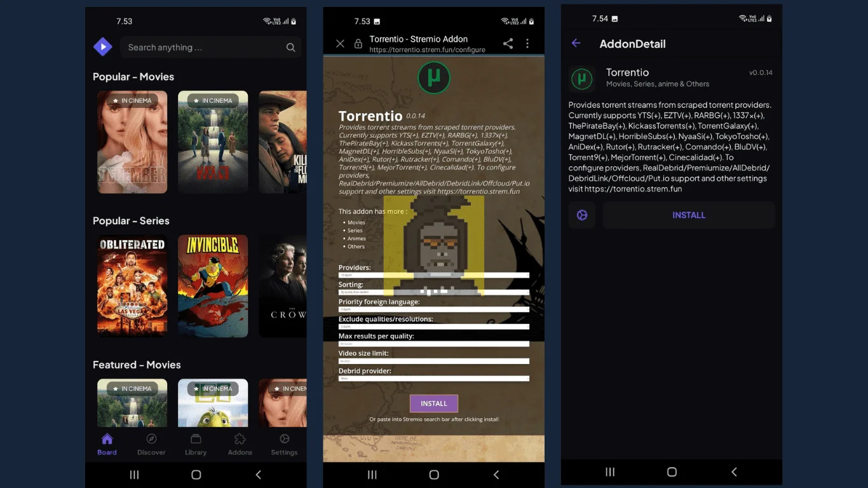Open the three-dot browser menu
Image resolution: width=868 pixels, height=488 pixels.
pos(527,43)
